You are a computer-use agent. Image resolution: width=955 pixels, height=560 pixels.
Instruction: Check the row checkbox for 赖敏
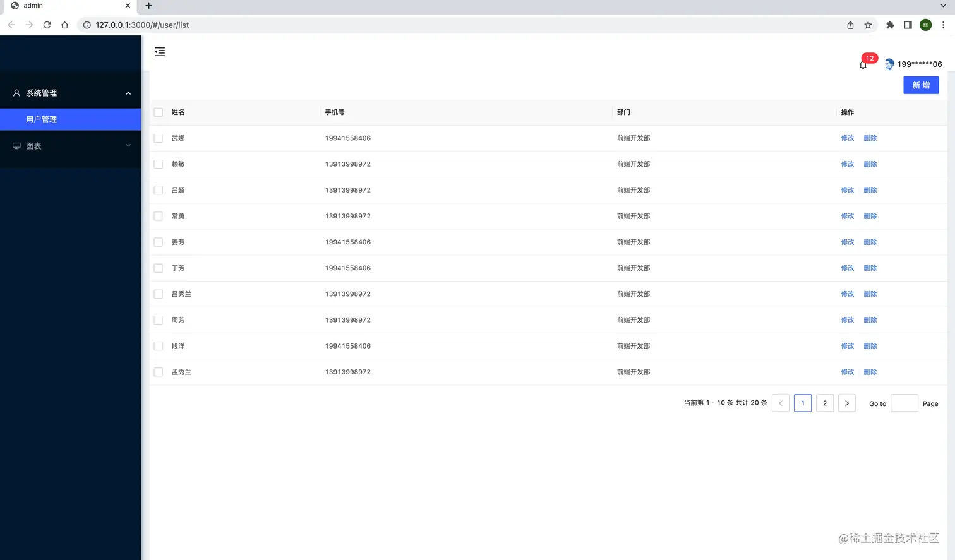159,164
